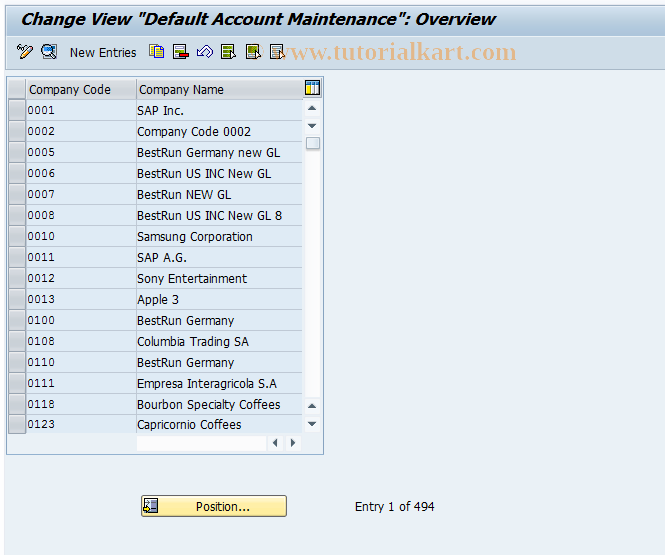Screen dimensions: 665x555
Task: Select row for BestRun NEW GL
Action: (17, 194)
